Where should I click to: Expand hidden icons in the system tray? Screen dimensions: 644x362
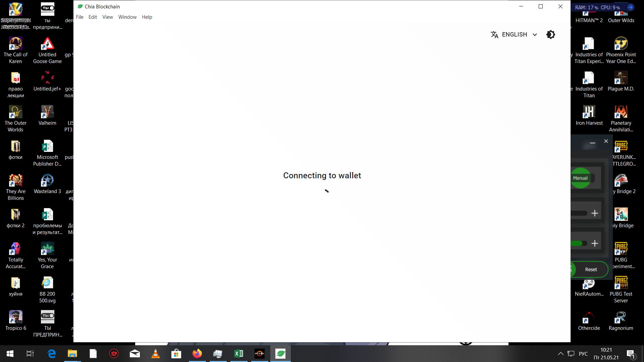click(561, 354)
